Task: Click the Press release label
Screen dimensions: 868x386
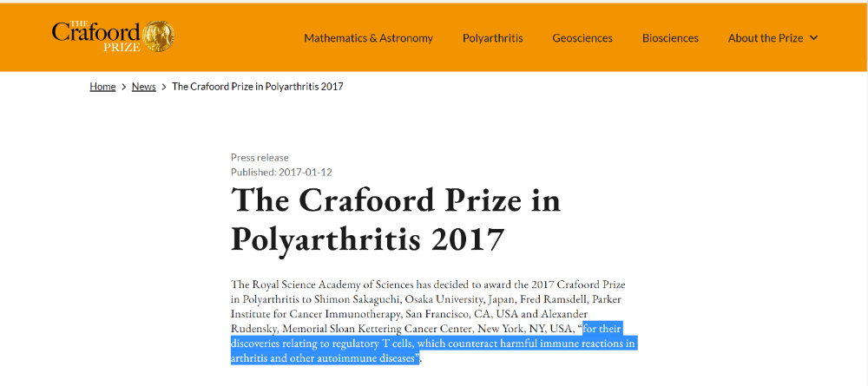Action: pyautogui.click(x=260, y=157)
